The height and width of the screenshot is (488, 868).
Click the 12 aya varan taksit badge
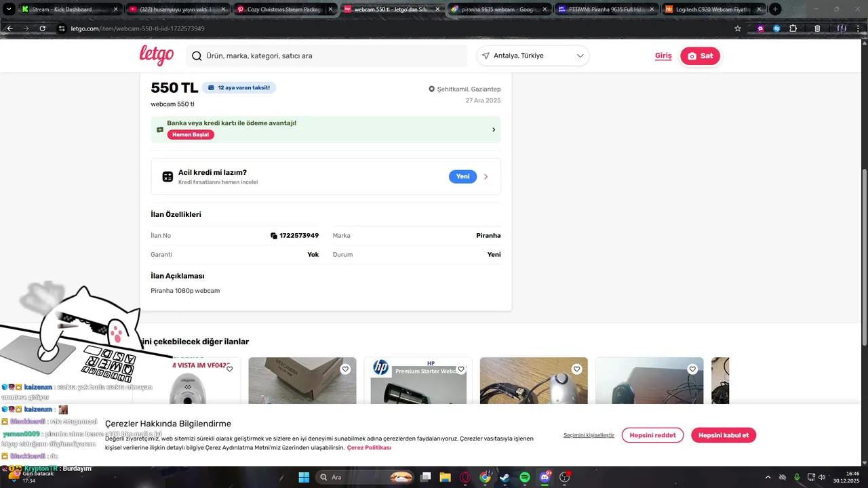[x=239, y=88]
